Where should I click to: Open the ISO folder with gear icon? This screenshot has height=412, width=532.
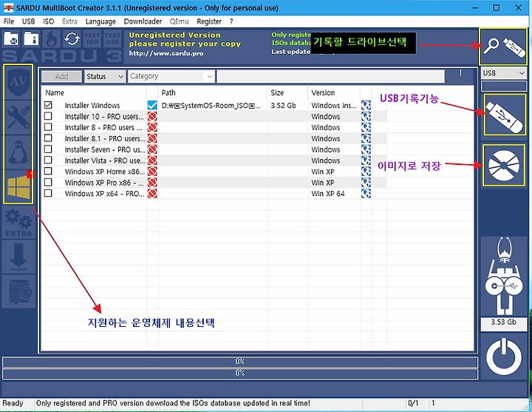pos(11,38)
